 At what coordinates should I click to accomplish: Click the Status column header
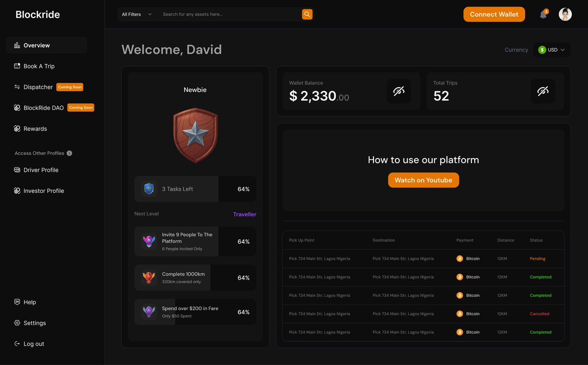tap(536, 240)
